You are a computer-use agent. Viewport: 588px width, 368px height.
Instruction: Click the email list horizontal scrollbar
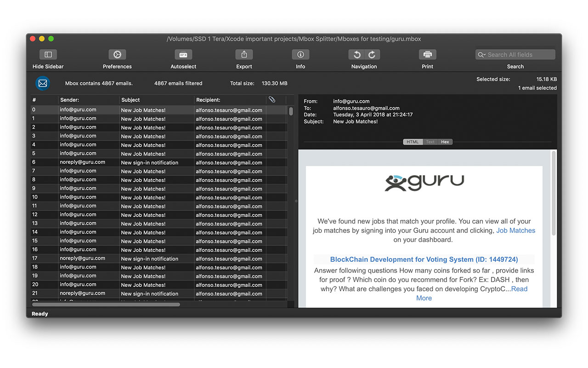[x=106, y=304]
